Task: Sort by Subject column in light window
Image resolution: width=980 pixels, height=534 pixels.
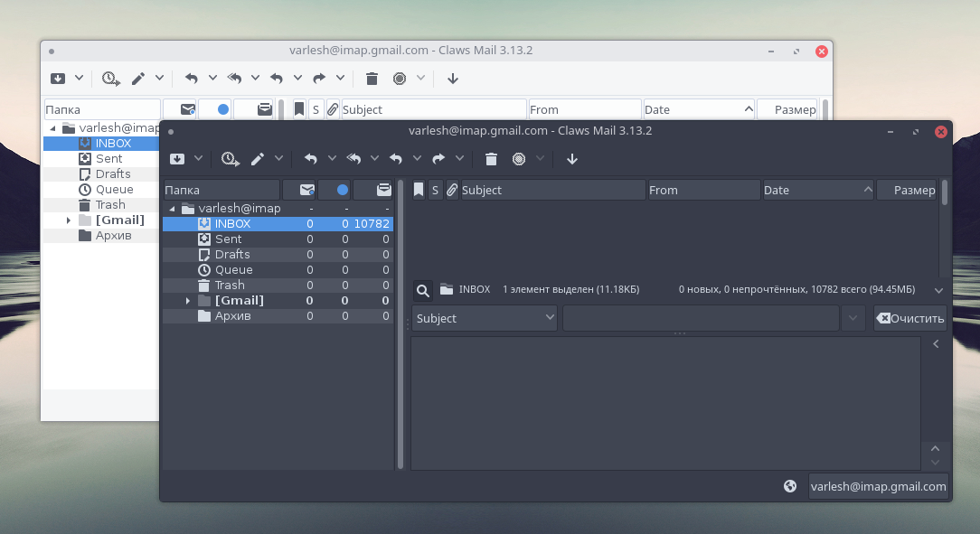Action: point(434,109)
